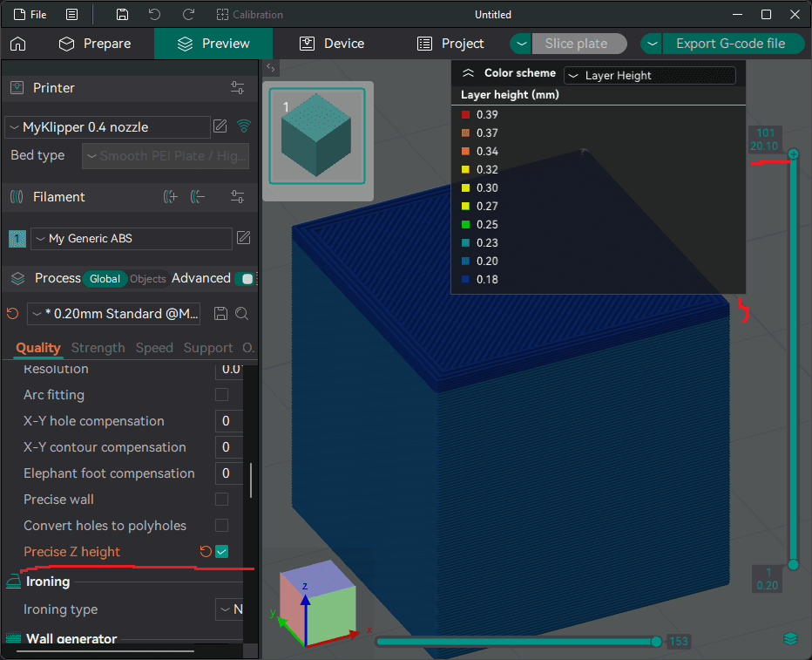Search process settings with magnifier icon

tap(242, 313)
